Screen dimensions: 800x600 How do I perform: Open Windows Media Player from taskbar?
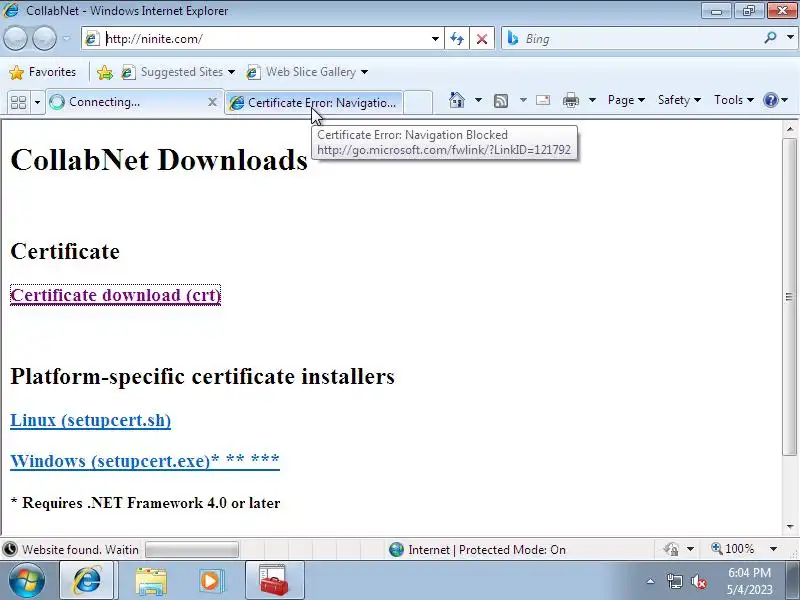[211, 581]
